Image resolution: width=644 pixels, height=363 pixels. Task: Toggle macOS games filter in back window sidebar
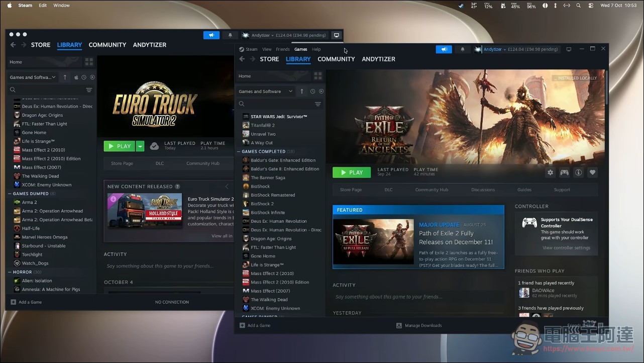(76, 77)
